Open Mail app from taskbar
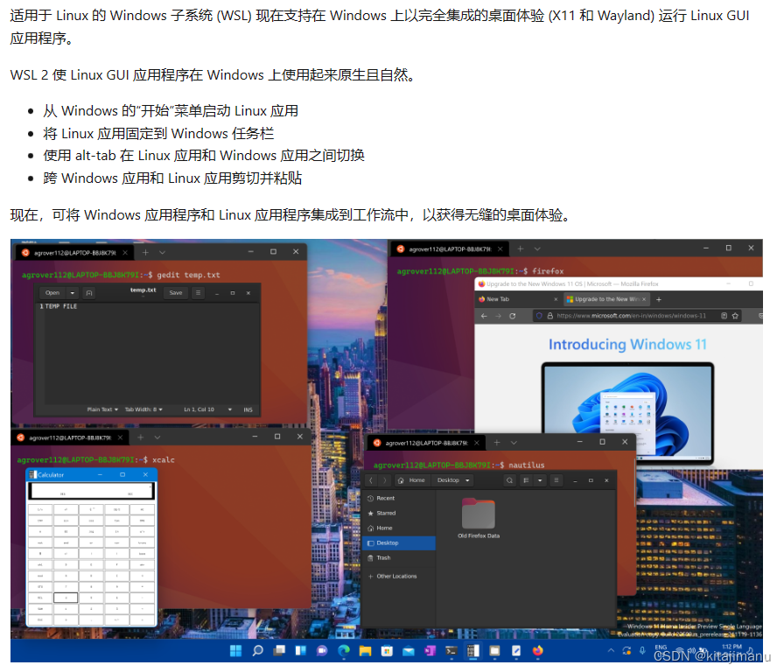The height and width of the screenshot is (672, 784). pyautogui.click(x=409, y=650)
